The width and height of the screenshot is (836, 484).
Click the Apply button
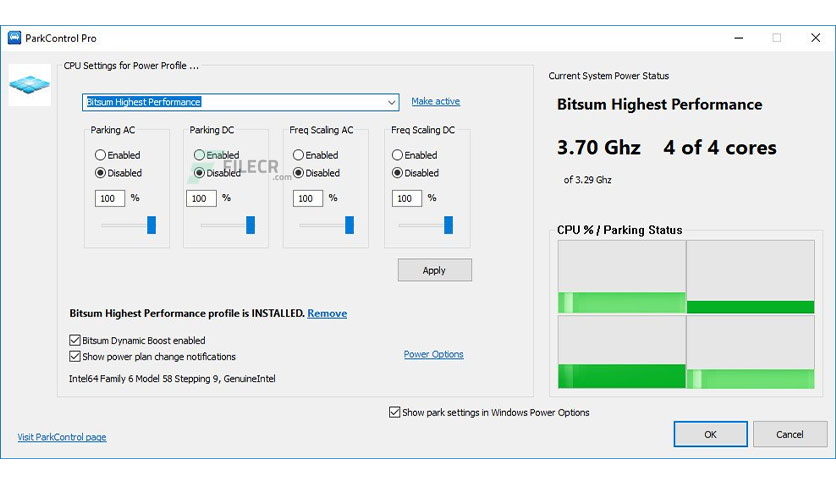coord(435,270)
